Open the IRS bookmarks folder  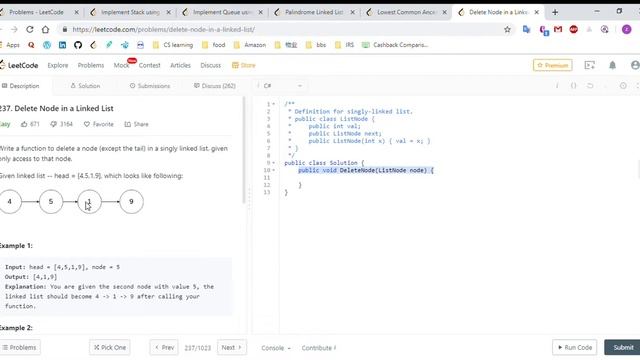click(x=344, y=45)
